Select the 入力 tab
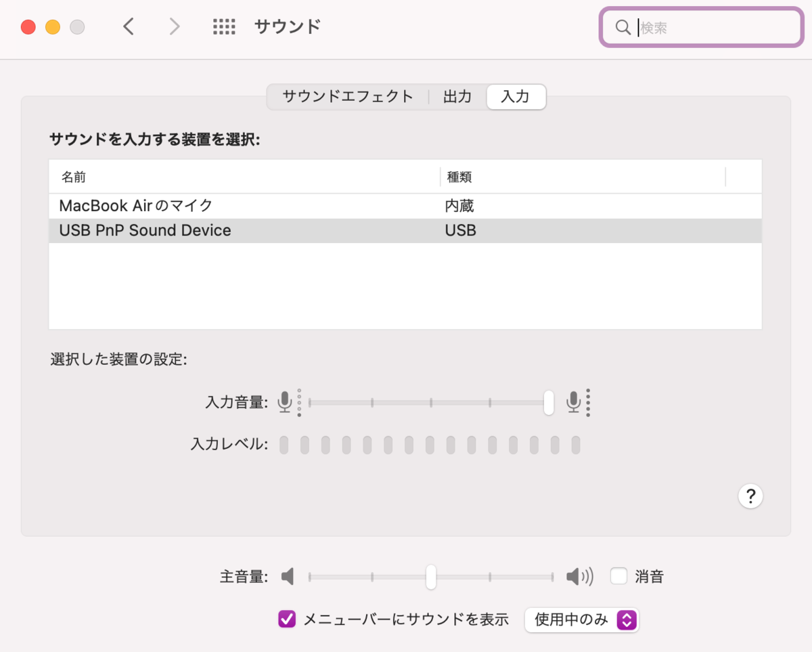This screenshot has width=812, height=652. click(x=516, y=97)
